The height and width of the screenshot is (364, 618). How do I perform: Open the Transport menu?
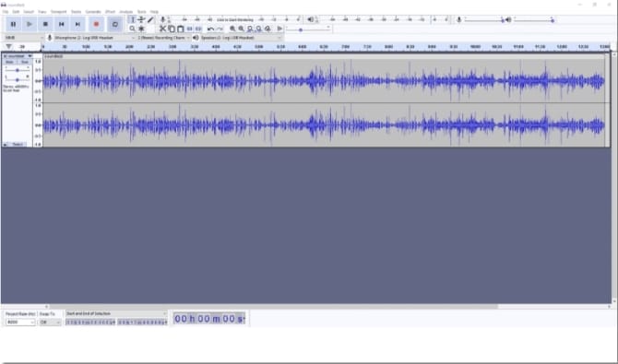[x=58, y=12]
